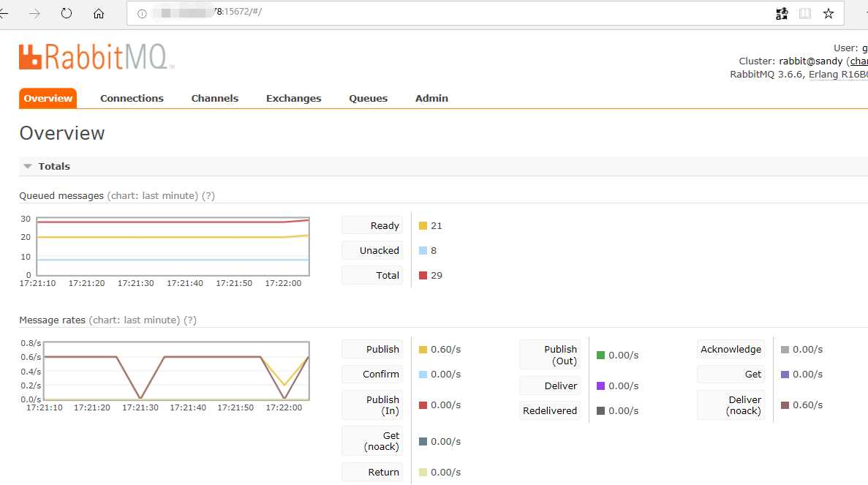Click the Get (noack) slate swatch
The width and height of the screenshot is (868, 485).
tap(423, 441)
